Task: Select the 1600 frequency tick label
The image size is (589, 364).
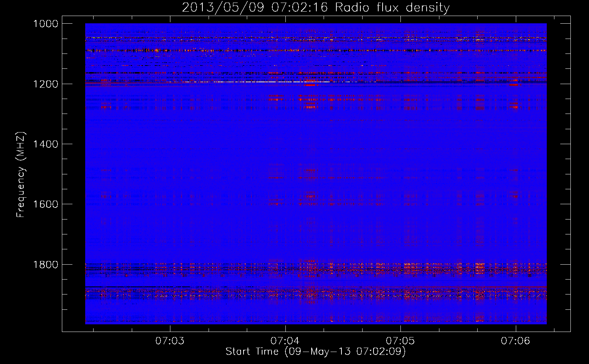Action: click(46, 204)
